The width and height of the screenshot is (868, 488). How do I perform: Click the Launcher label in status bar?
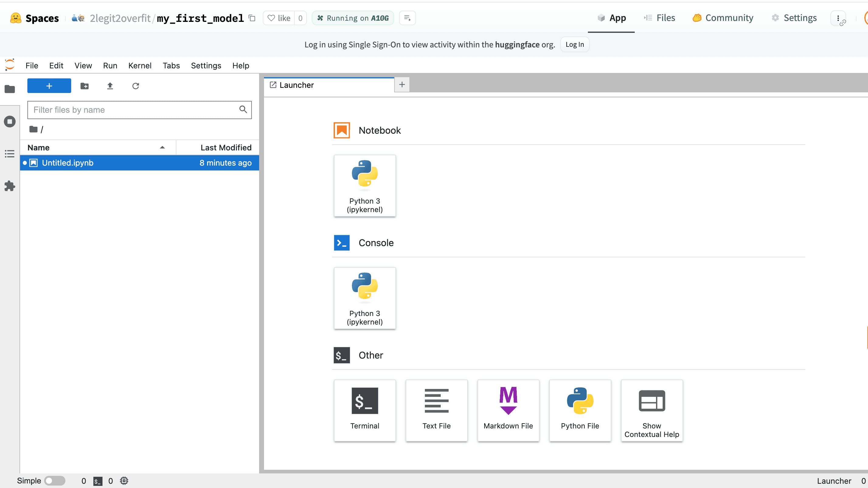click(x=834, y=481)
